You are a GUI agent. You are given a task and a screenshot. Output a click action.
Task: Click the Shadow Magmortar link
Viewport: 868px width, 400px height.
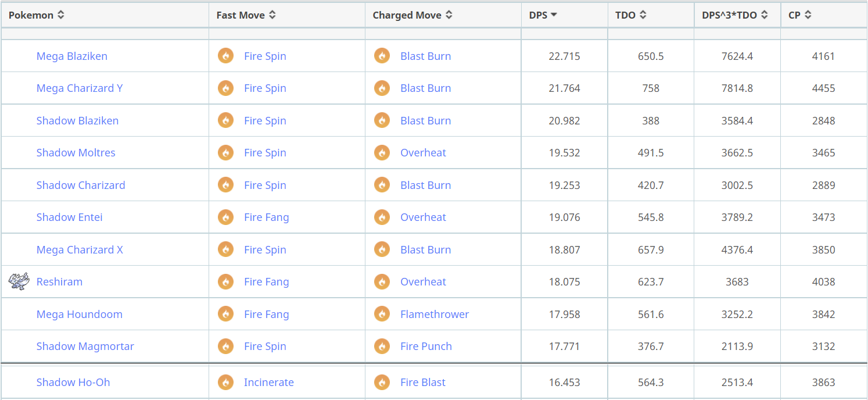(x=85, y=346)
